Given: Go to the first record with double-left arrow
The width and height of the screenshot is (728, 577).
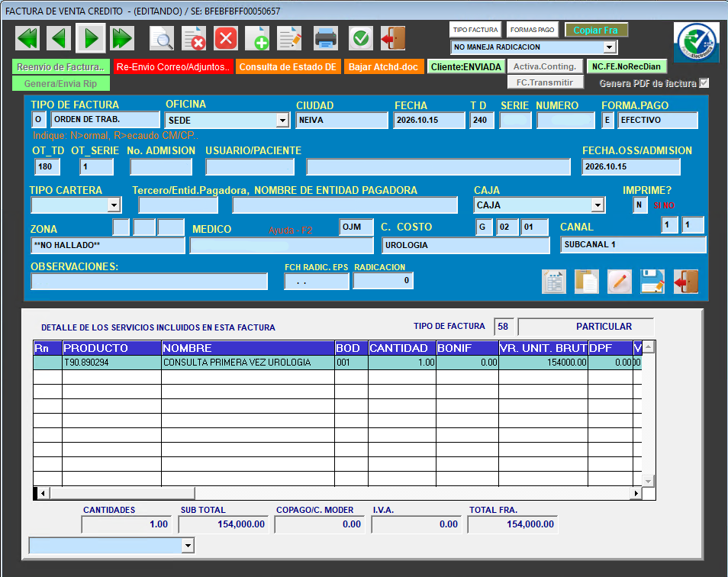Looking at the screenshot, I should click(27, 38).
